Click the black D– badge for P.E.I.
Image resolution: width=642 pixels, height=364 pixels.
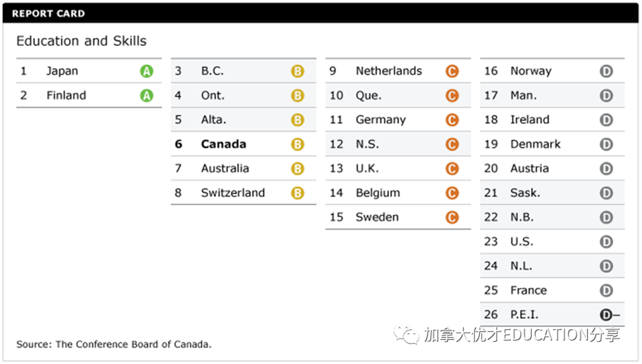pyautogui.click(x=609, y=315)
